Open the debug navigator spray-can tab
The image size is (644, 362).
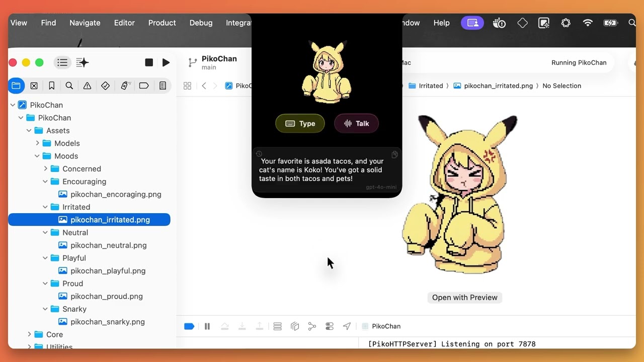pos(125,86)
